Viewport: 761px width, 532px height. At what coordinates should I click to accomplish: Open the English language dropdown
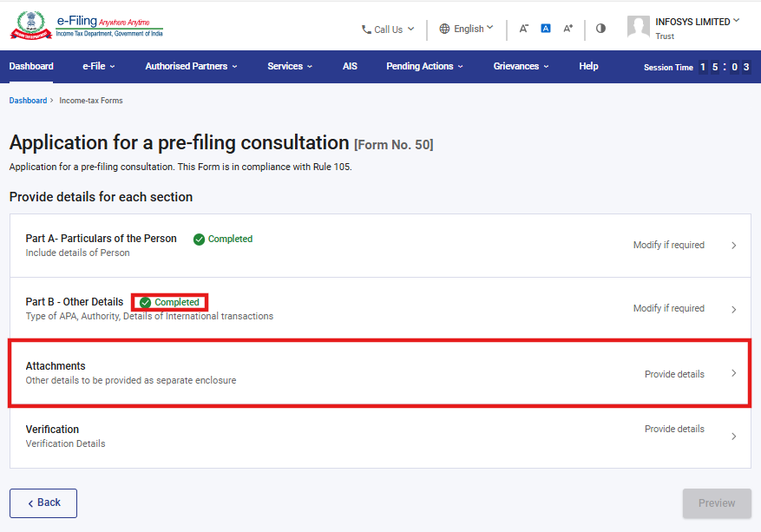[x=473, y=29]
